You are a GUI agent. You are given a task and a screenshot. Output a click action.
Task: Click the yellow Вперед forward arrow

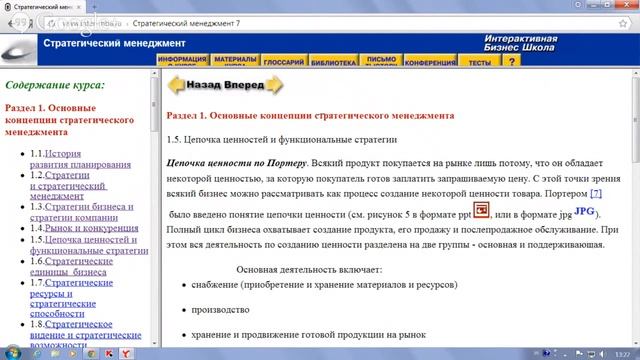(x=274, y=85)
